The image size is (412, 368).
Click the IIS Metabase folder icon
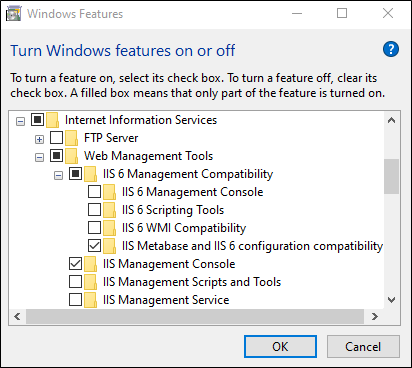(109, 246)
